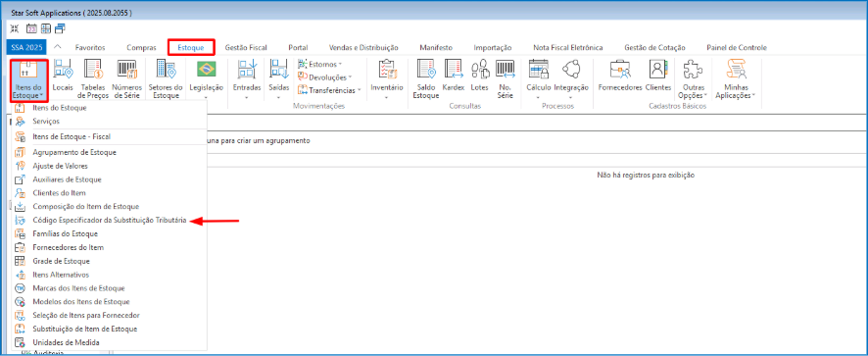Screen dimensions: 868x356
Task: Switch to Vendas e Distribuição tab
Action: pyautogui.click(x=363, y=48)
